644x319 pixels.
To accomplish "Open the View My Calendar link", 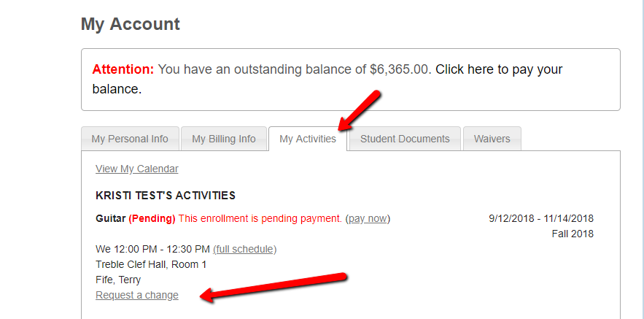I will point(136,169).
